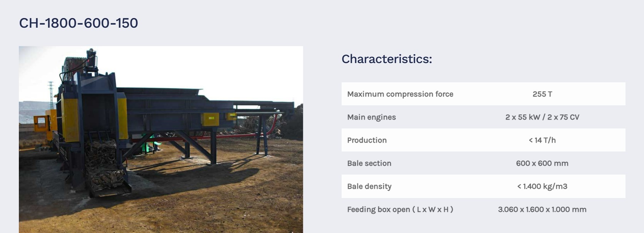Click the < 14 T/h production value
This screenshot has height=233, width=644.
pyautogui.click(x=542, y=140)
